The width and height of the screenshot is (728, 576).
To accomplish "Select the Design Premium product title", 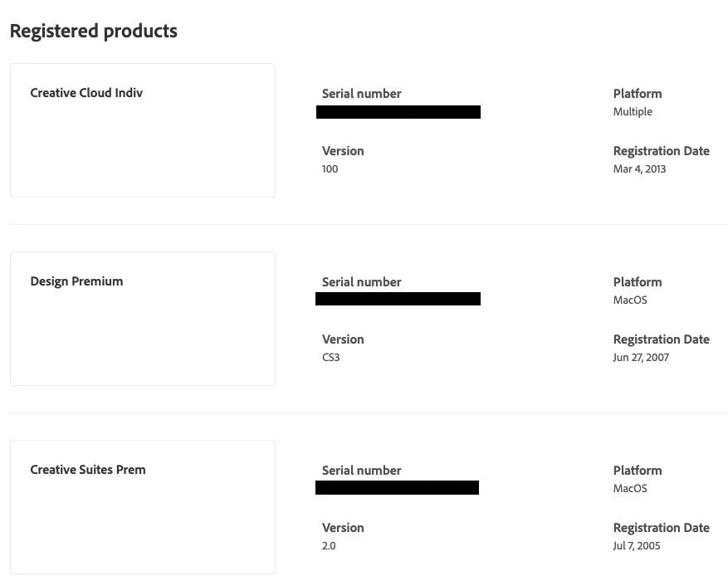I will point(76,281).
